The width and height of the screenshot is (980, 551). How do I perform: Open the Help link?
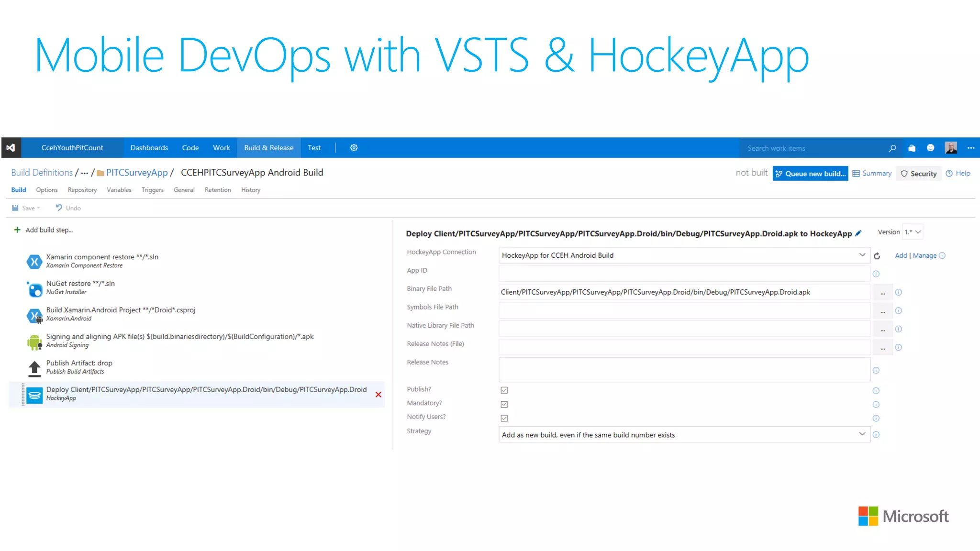(x=958, y=174)
